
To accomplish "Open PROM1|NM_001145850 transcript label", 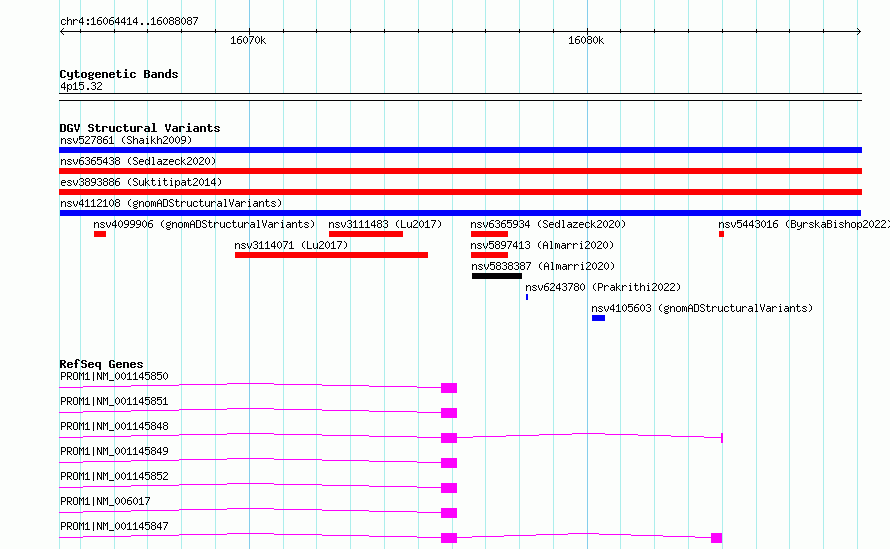I will tap(114, 376).
